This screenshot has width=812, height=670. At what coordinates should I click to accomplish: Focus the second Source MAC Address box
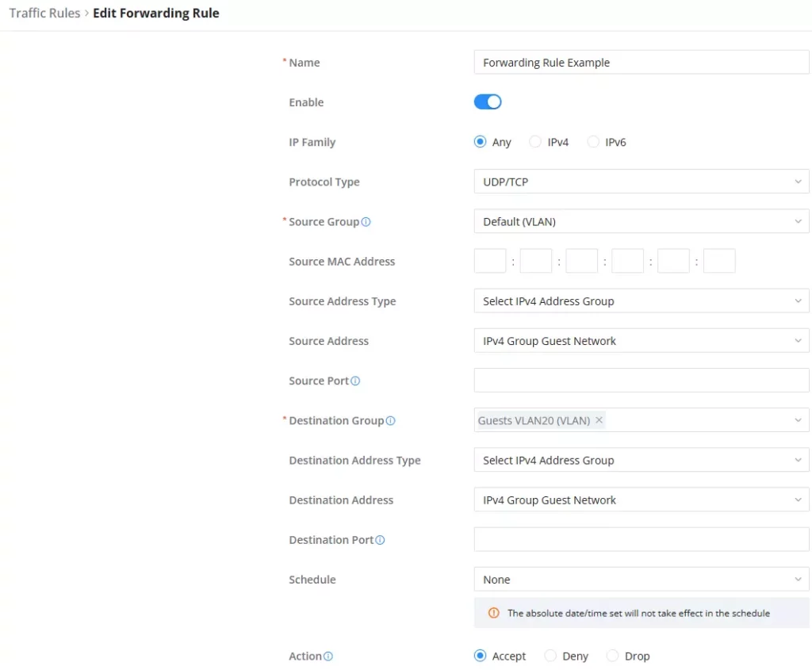click(x=535, y=261)
